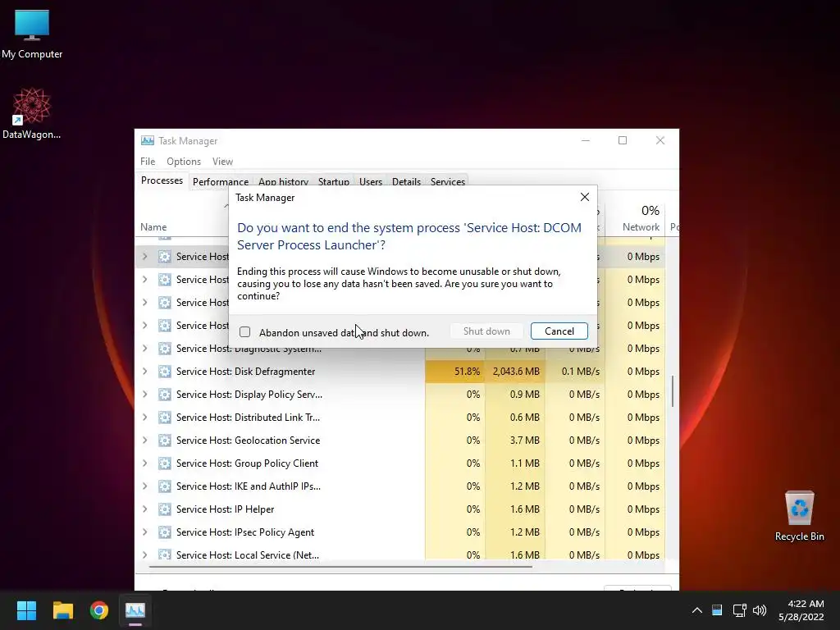840x630 pixels.
Task: Click the gear icon of IPsec Policy Agent row
Action: click(164, 532)
